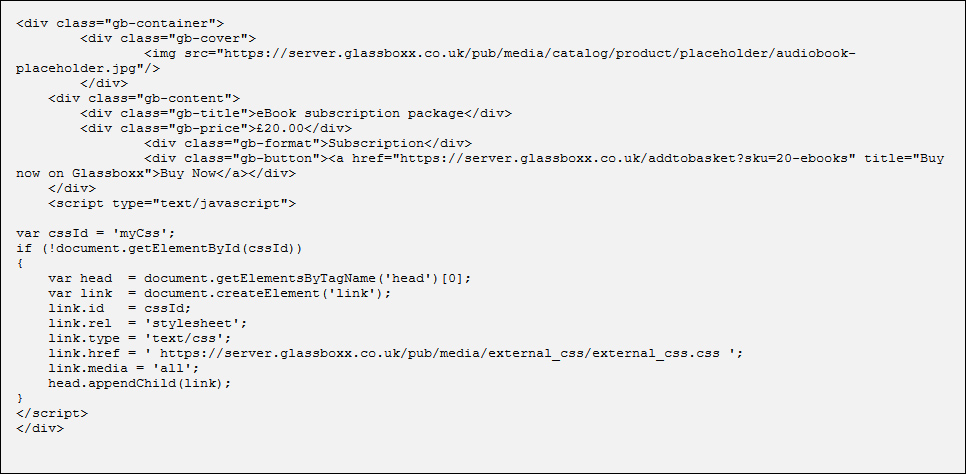Click the head.appendChild(link) line

pos(139,383)
